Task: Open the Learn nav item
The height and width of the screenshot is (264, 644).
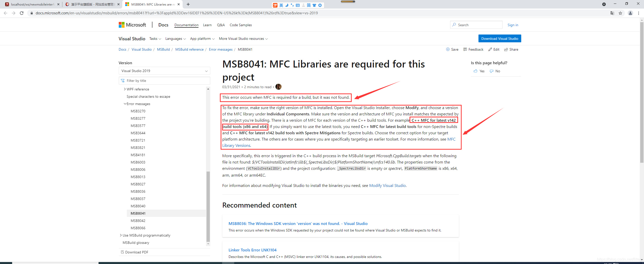Action: (x=207, y=25)
